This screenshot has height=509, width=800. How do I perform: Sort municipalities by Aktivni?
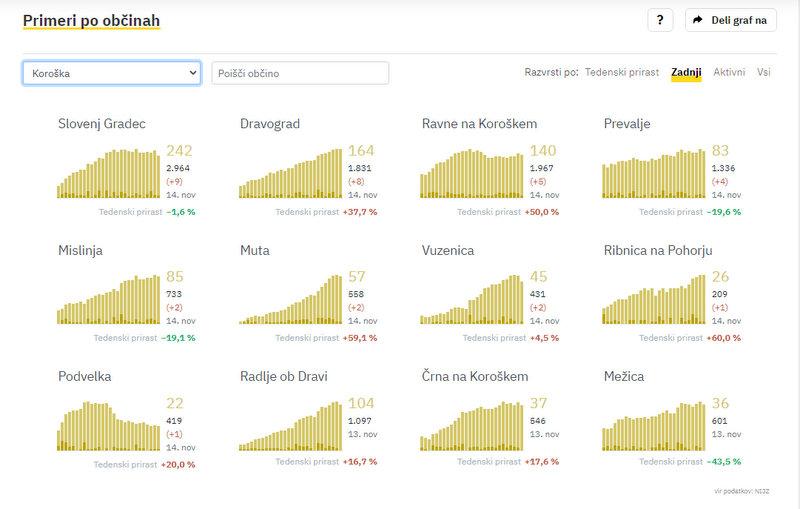pyautogui.click(x=729, y=73)
